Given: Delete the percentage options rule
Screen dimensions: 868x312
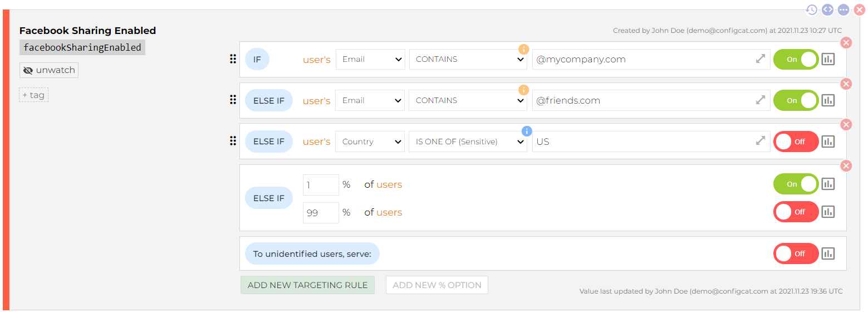Looking at the screenshot, I should (x=846, y=165).
